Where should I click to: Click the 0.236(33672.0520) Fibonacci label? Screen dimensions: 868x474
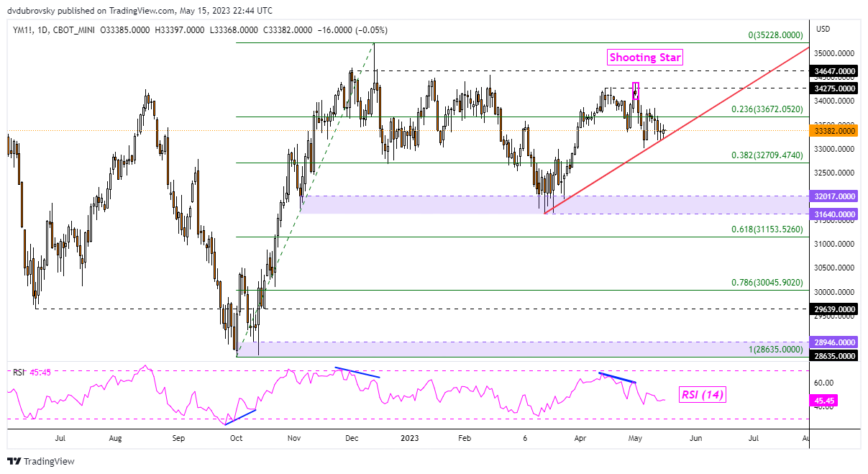(x=767, y=109)
